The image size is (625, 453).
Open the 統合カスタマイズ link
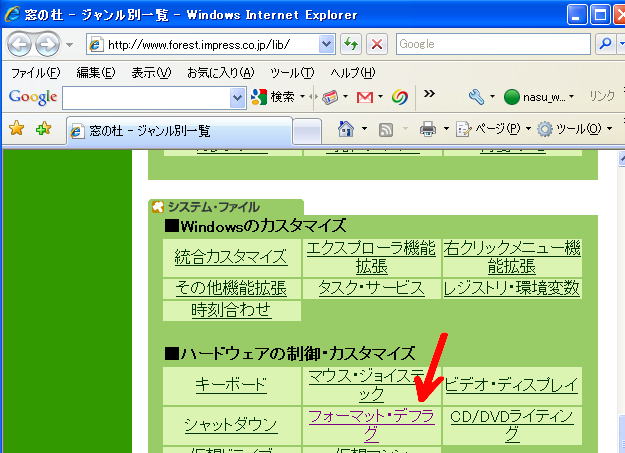click(x=231, y=257)
